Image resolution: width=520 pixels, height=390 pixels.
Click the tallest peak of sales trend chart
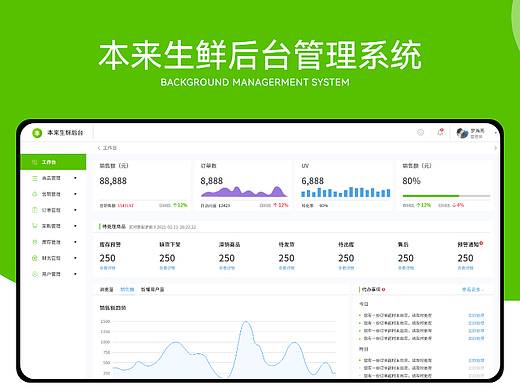coord(246,322)
